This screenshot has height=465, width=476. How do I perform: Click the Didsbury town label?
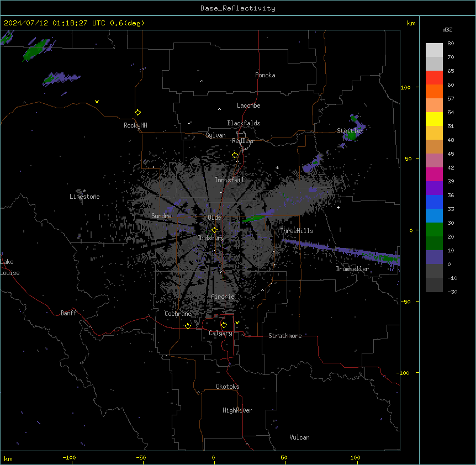coord(211,238)
